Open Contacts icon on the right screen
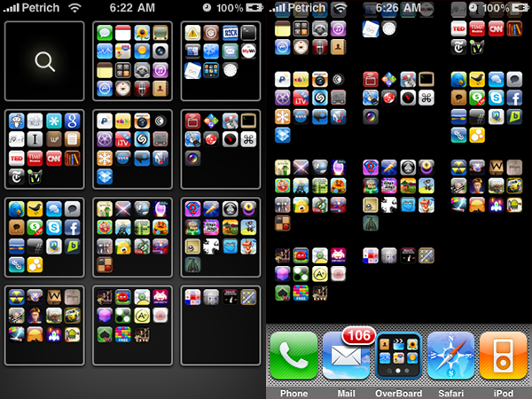The width and height of the screenshot is (532, 399). [338, 47]
